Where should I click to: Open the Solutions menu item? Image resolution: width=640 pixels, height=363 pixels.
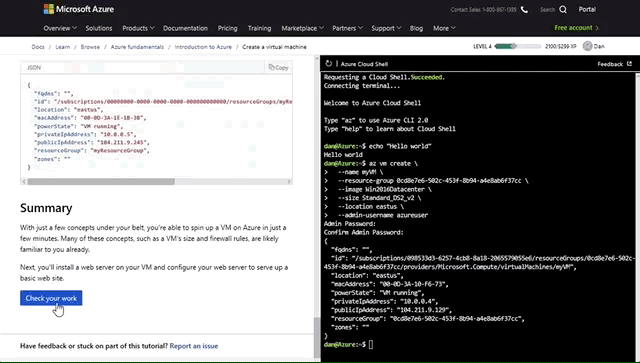point(99,28)
